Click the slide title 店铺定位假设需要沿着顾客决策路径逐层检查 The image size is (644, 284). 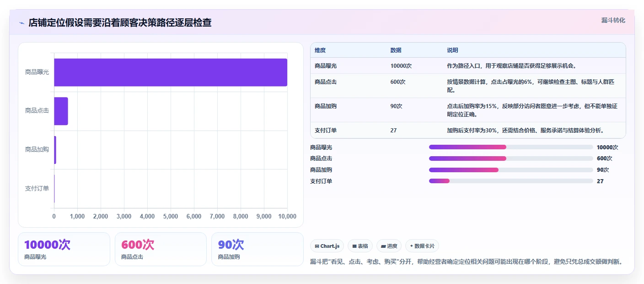click(120, 22)
